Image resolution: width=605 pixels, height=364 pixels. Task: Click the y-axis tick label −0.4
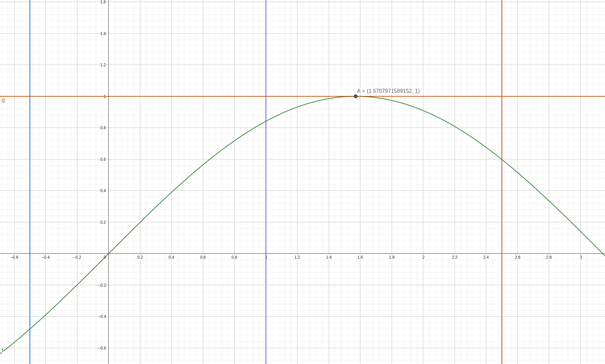[x=102, y=317]
